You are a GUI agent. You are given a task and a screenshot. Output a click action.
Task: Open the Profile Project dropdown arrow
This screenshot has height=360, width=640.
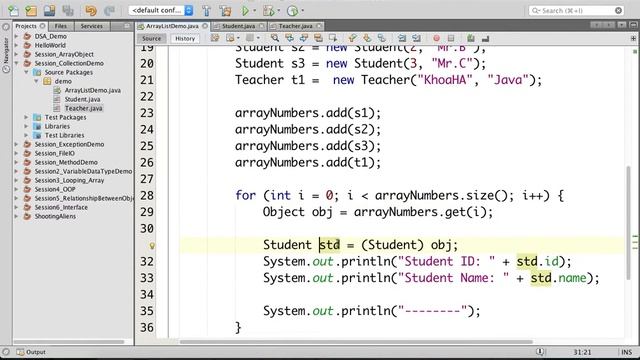coord(302,11)
